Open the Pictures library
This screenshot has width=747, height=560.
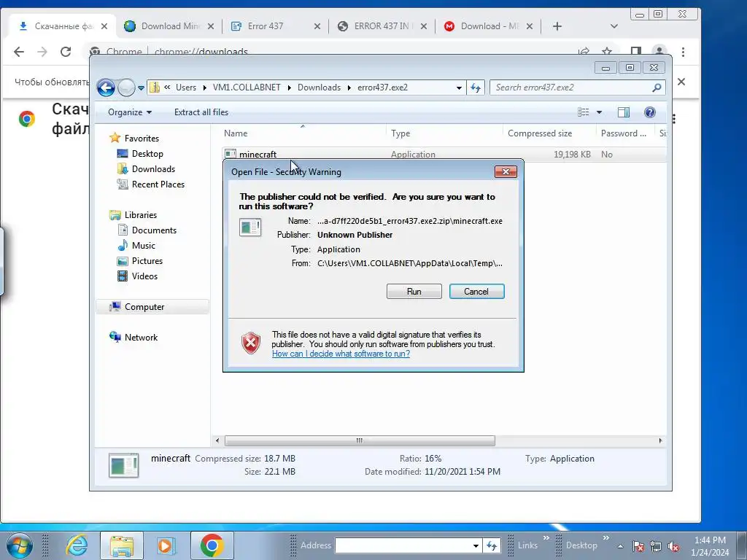coord(147,261)
